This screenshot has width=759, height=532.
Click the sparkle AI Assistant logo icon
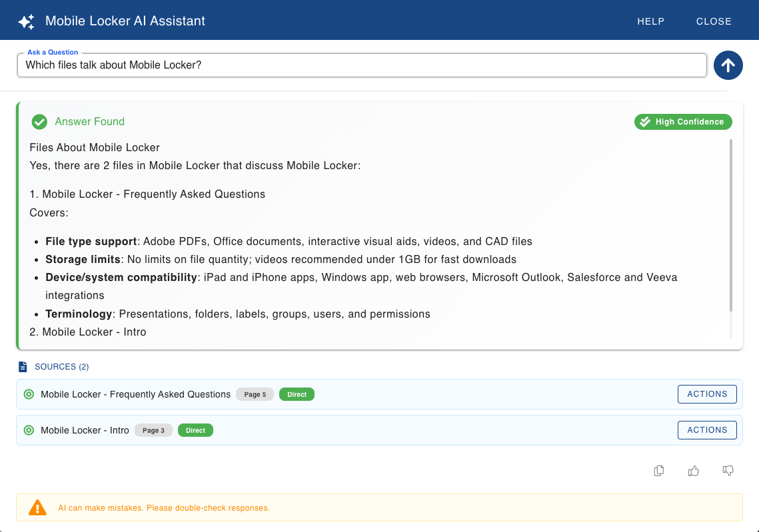point(27,21)
